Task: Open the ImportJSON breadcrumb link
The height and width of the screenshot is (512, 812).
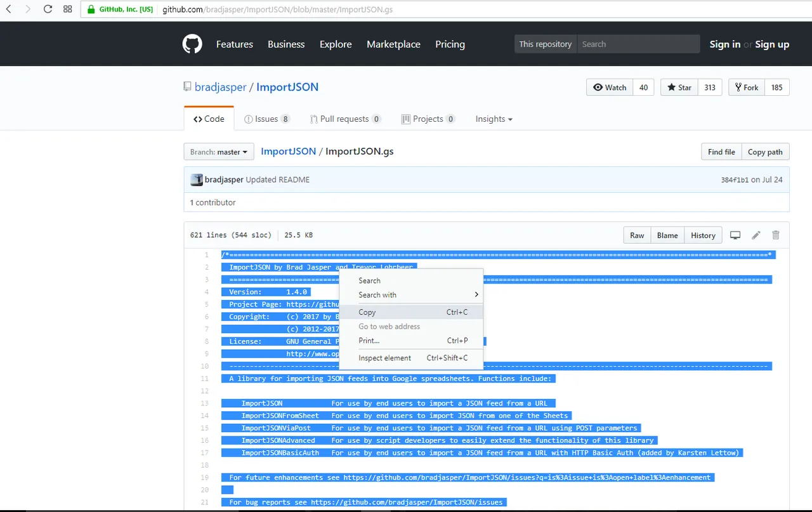Action: [289, 152]
